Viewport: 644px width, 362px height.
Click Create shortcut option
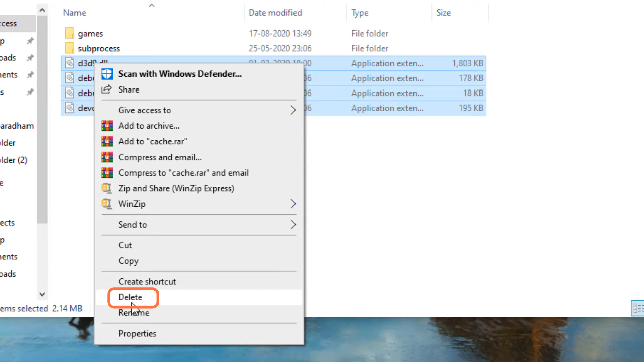[x=147, y=282]
